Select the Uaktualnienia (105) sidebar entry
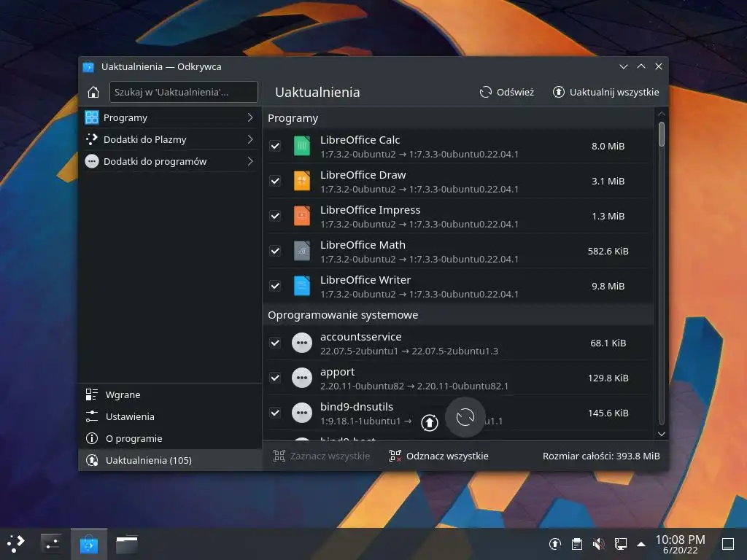This screenshot has height=560, width=747. tap(170, 461)
